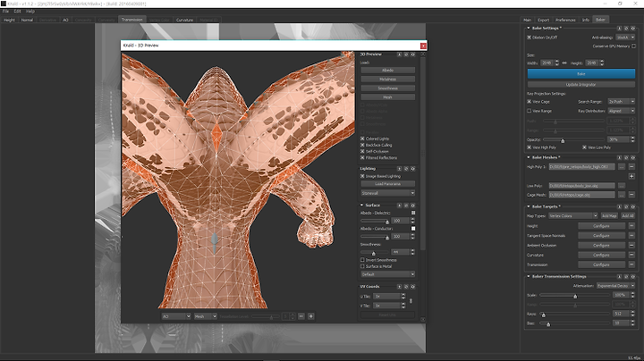Enable Conserve GPU Memory checkbox
Viewport: 644px width, 361px height.
coord(634,46)
